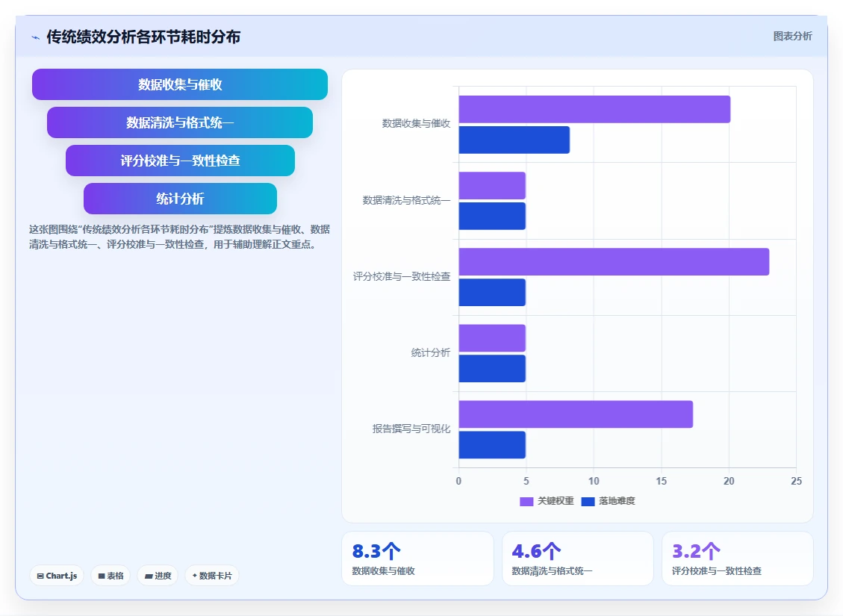The width and height of the screenshot is (843, 616).
Task: Click the purple bar for 报告撰写与可视化
Action: click(x=576, y=414)
